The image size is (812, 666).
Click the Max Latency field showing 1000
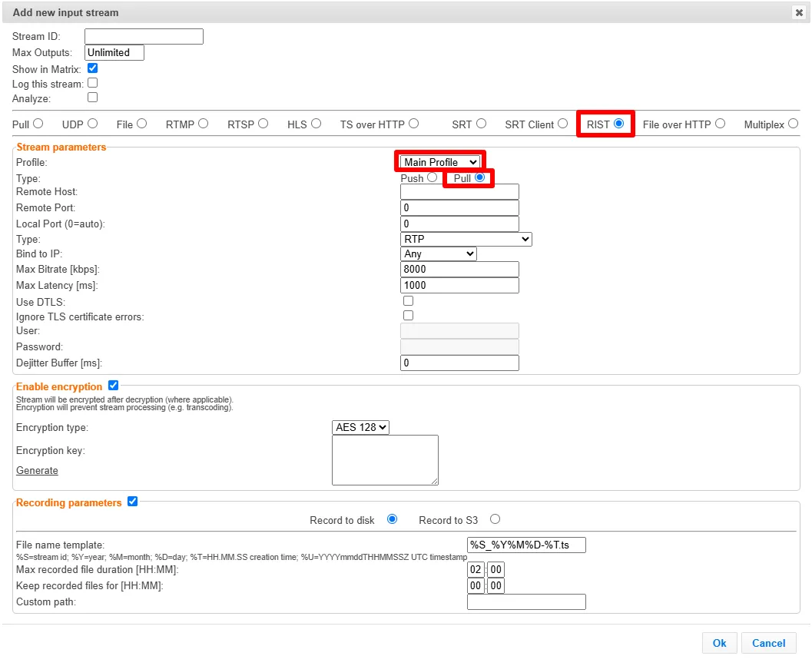pyautogui.click(x=460, y=285)
